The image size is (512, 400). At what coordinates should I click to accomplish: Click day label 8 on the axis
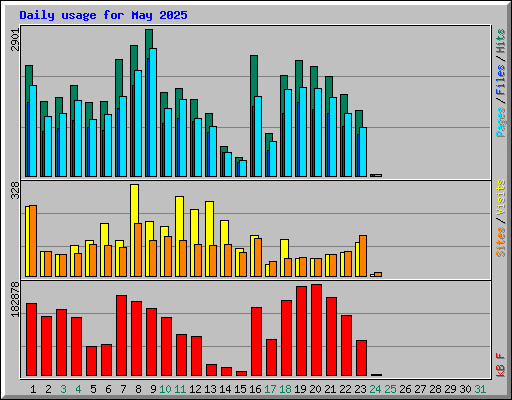click(138, 389)
